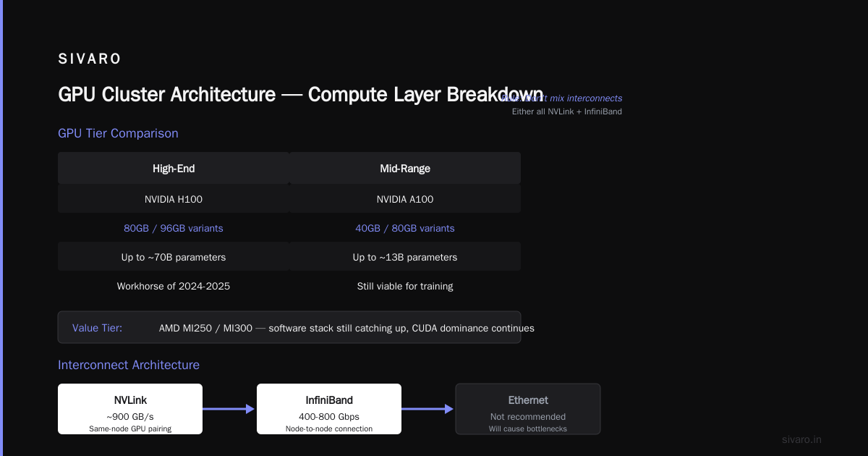Click the Value Tier label
The height and width of the screenshot is (456, 868).
pyautogui.click(x=97, y=328)
